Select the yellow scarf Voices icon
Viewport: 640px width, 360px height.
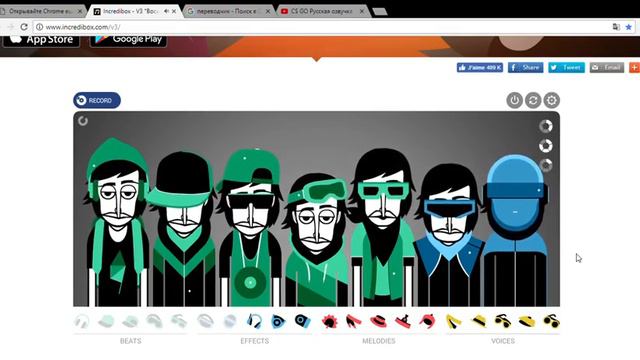pyautogui.click(x=453, y=322)
